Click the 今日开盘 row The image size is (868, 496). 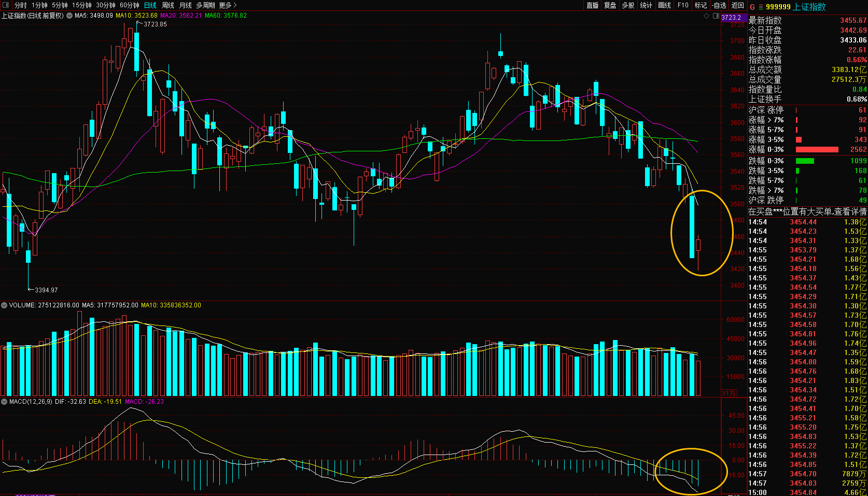(x=807, y=30)
